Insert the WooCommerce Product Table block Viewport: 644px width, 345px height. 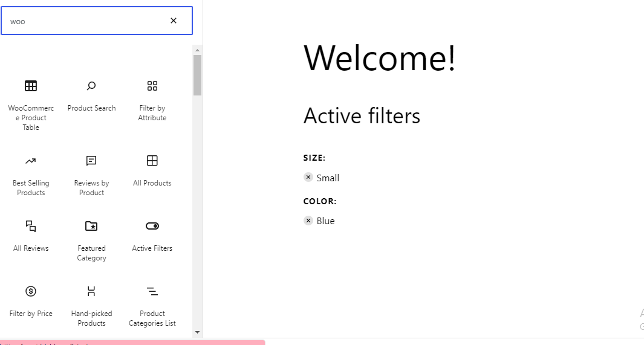pyautogui.click(x=31, y=104)
